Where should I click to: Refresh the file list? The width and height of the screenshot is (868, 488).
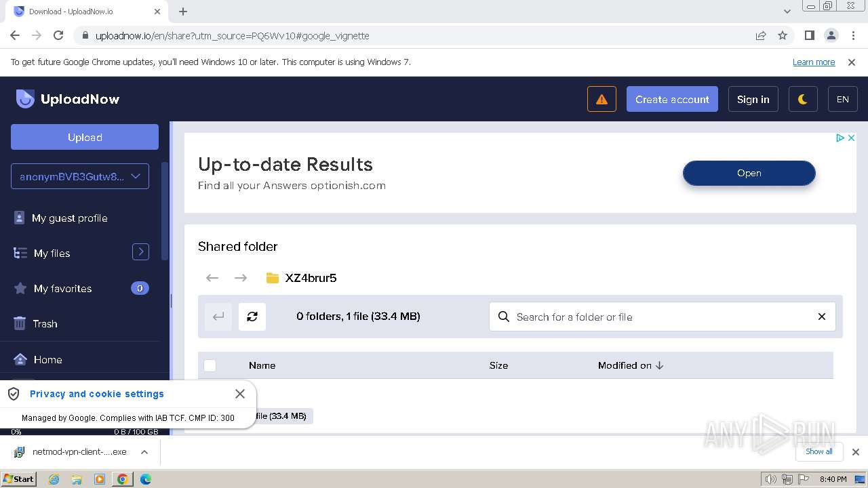point(252,317)
